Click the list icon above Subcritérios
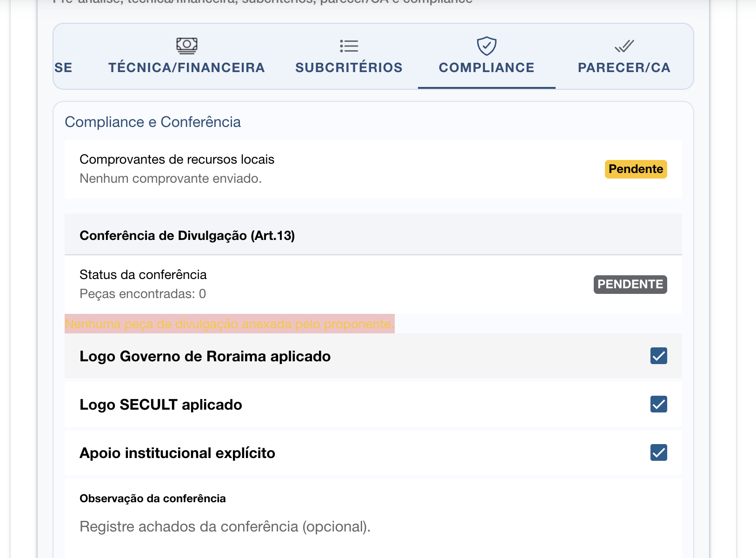 [349, 46]
